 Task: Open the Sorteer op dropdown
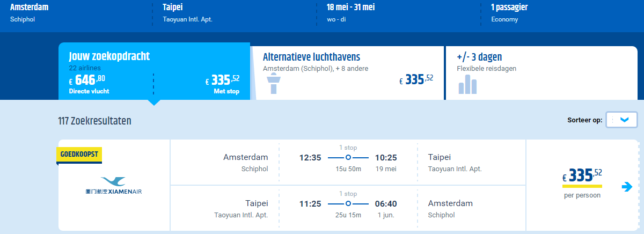click(621, 120)
